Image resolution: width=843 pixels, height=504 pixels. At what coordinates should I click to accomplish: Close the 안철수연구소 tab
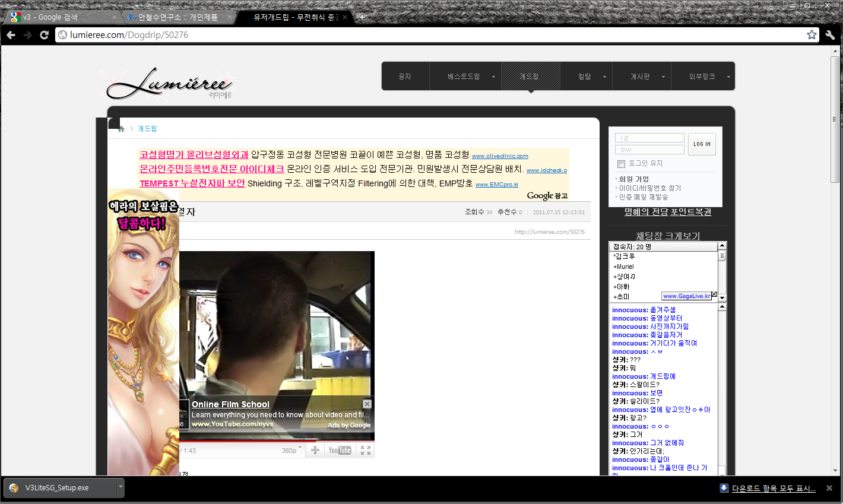coord(230,17)
